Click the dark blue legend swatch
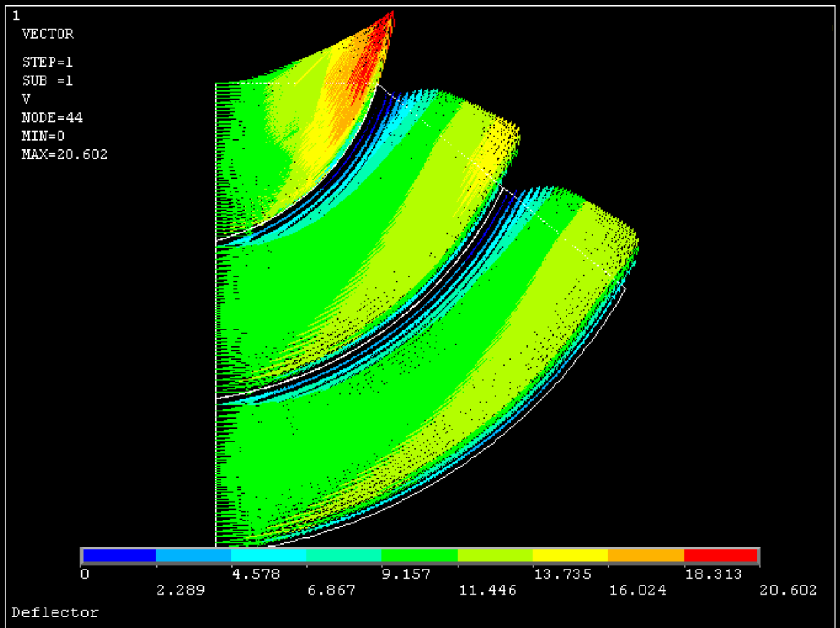 [x=120, y=556]
